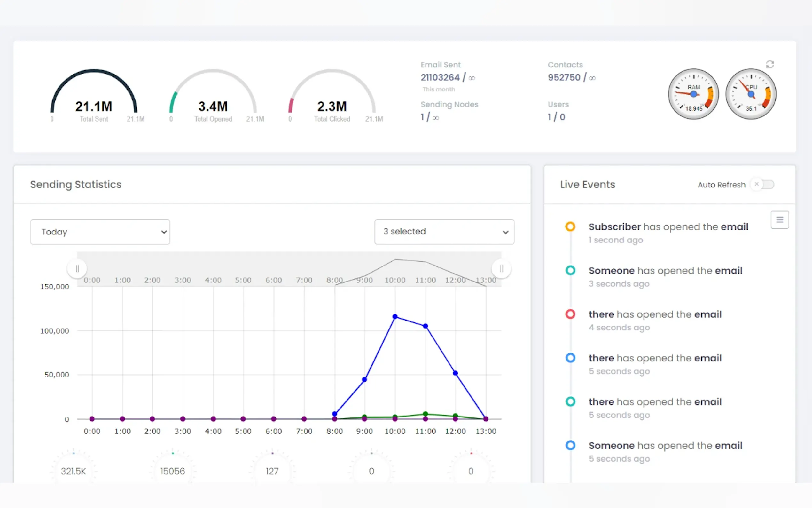Click the left range handle of the chart navigator

coord(77,268)
